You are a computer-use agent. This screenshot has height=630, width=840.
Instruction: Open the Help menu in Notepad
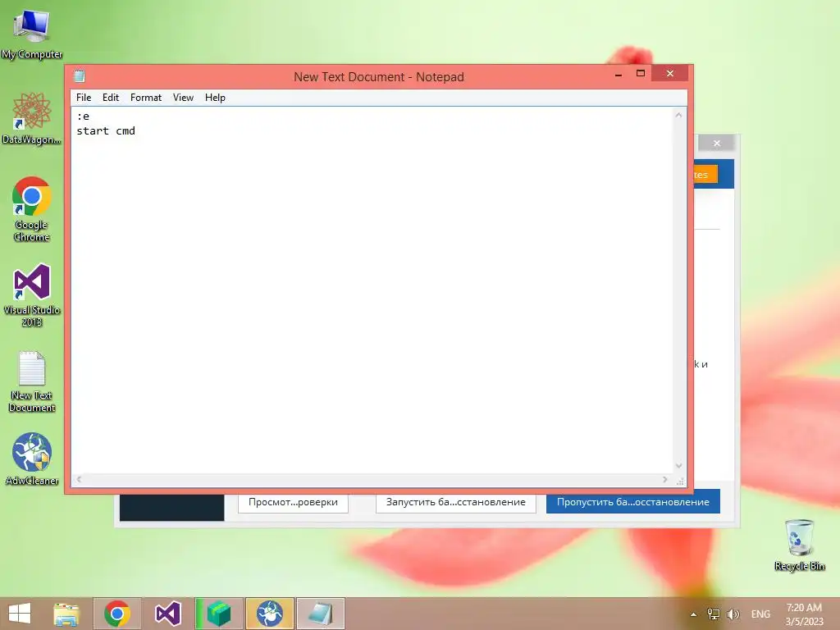coord(216,98)
